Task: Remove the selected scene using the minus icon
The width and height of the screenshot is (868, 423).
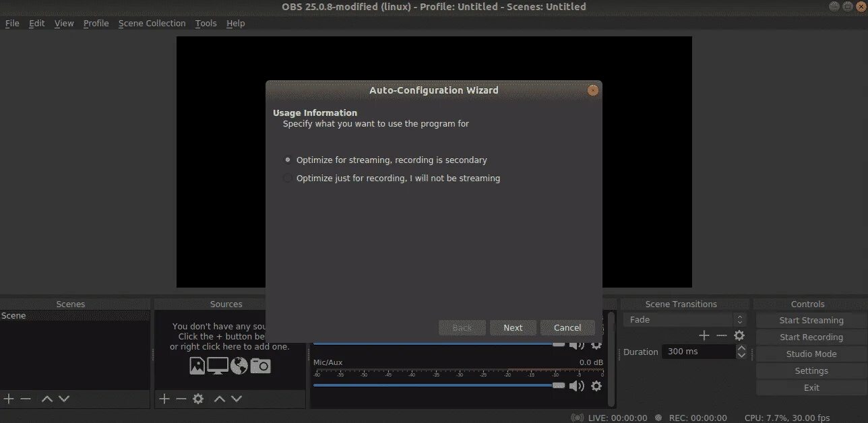Action: point(26,399)
